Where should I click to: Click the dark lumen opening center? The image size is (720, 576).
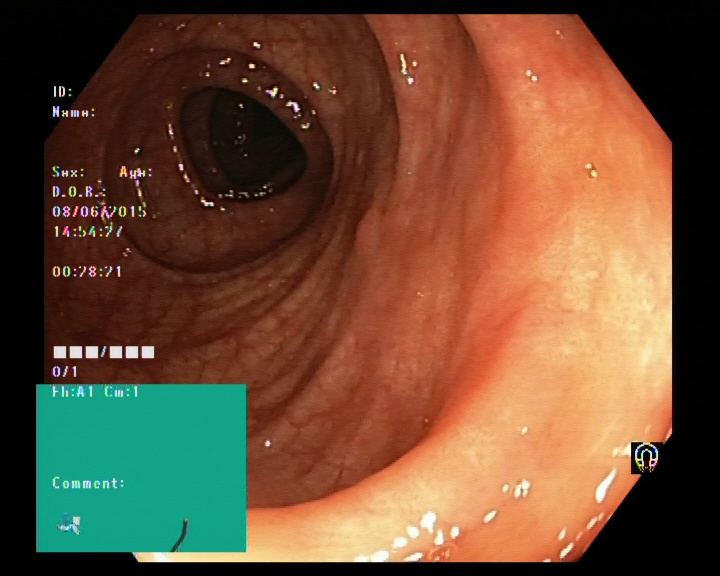click(243, 142)
